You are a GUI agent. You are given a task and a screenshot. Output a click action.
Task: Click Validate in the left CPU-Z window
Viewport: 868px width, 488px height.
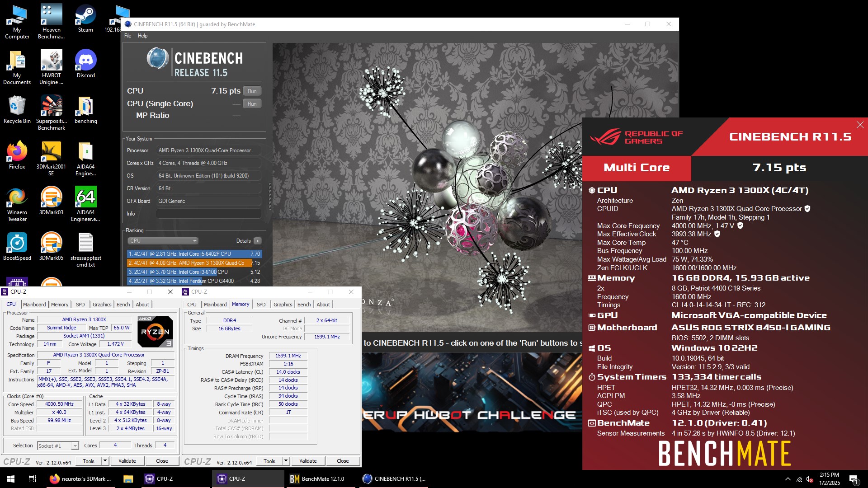[127, 461]
